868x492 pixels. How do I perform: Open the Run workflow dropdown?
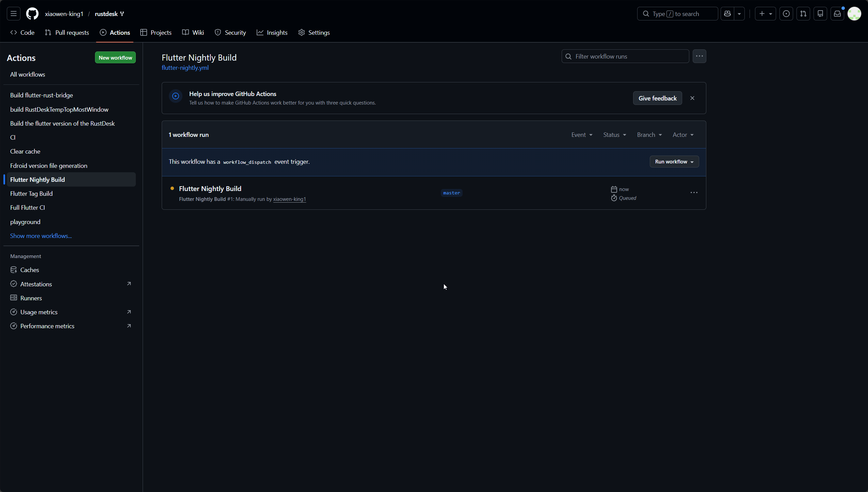pyautogui.click(x=674, y=162)
